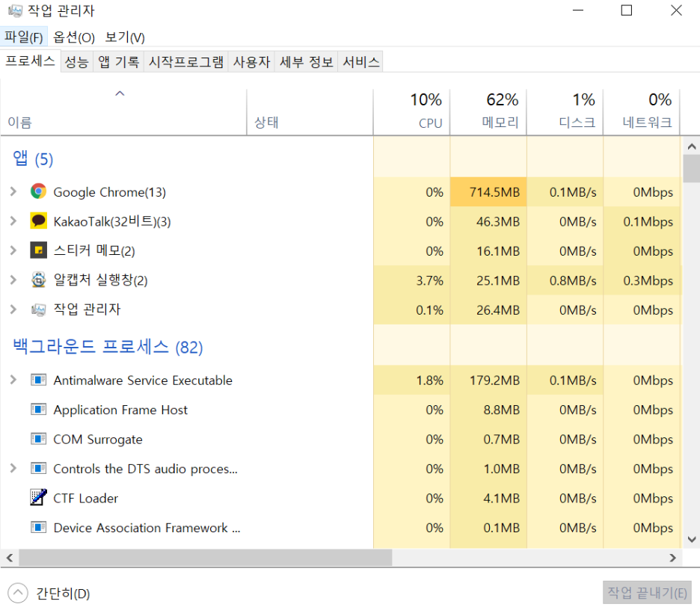Image resolution: width=700 pixels, height=613 pixels.
Task: Click the sort arrow above 이름 column
Action: coord(120,93)
